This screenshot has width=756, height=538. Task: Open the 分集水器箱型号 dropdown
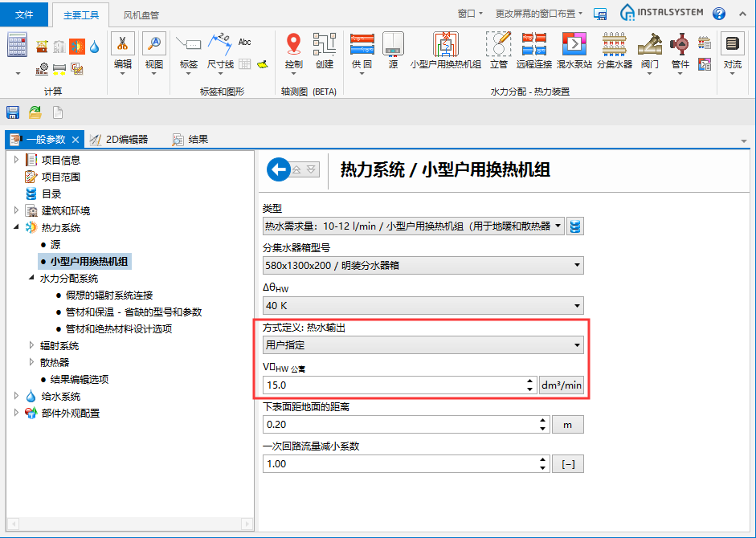pyautogui.click(x=423, y=266)
